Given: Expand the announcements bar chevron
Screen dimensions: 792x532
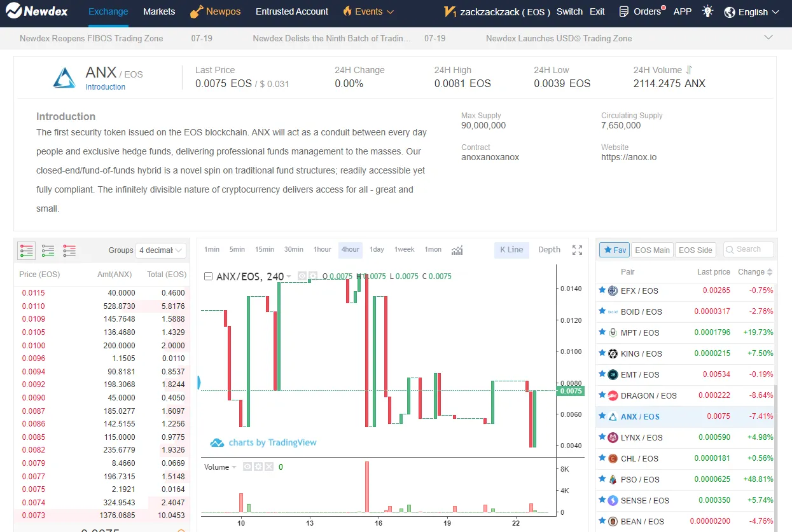Looking at the screenshot, I should click(x=768, y=38).
